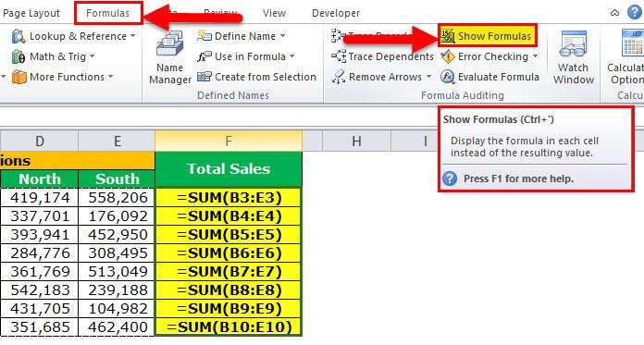
Task: Click the Create from Selection label
Action: [x=266, y=77]
